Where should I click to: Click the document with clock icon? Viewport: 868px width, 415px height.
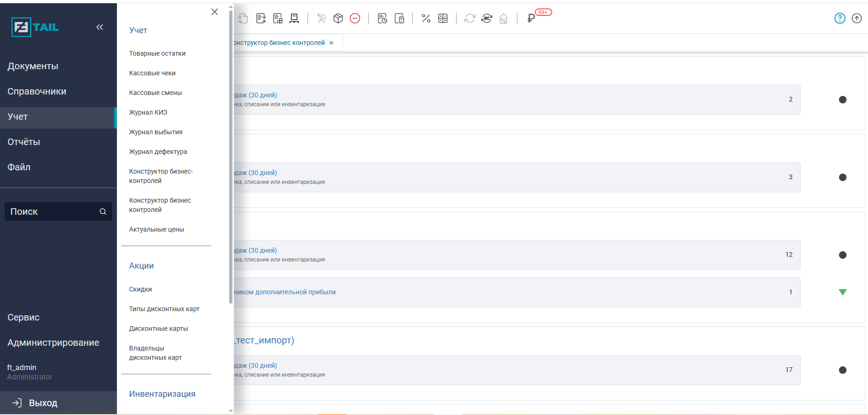[x=382, y=18]
